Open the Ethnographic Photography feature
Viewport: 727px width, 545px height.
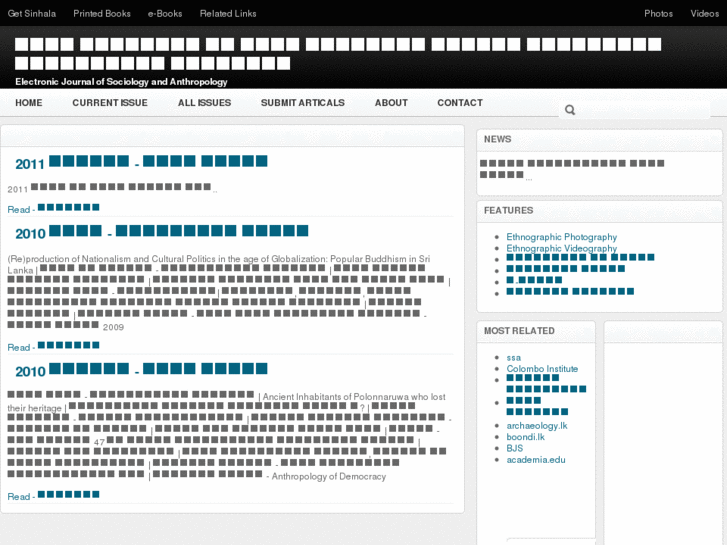[561, 237]
